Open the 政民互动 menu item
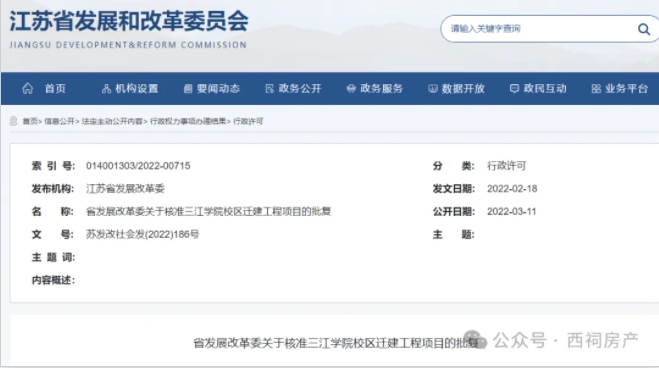Image resolution: width=659 pixels, height=368 pixels. click(x=545, y=89)
